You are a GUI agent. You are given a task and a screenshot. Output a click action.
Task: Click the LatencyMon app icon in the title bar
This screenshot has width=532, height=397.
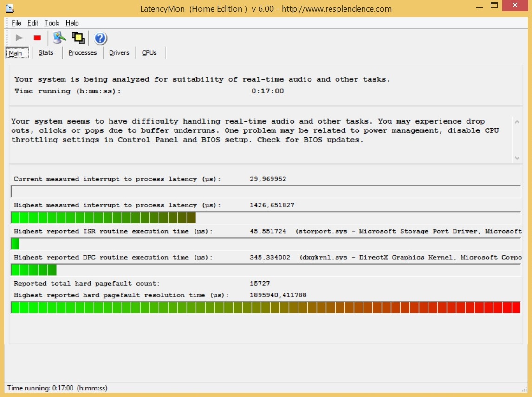(11, 8)
